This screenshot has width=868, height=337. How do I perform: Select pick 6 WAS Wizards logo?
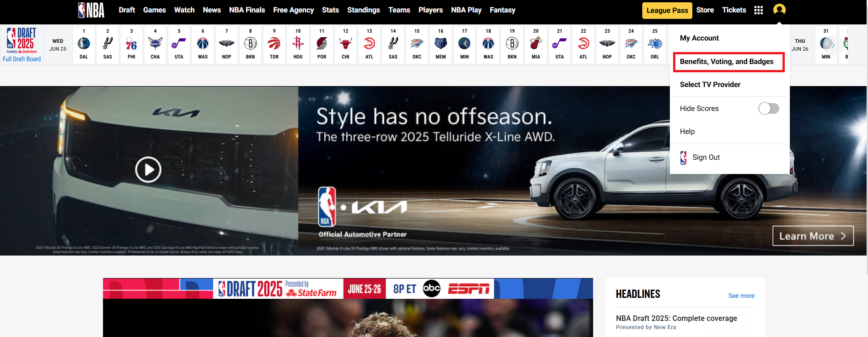point(203,43)
